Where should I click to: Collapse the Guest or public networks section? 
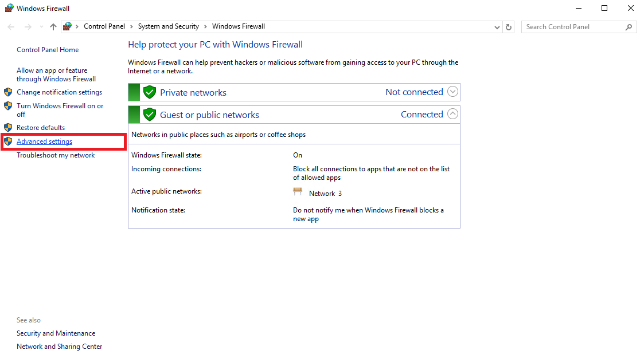coord(452,114)
